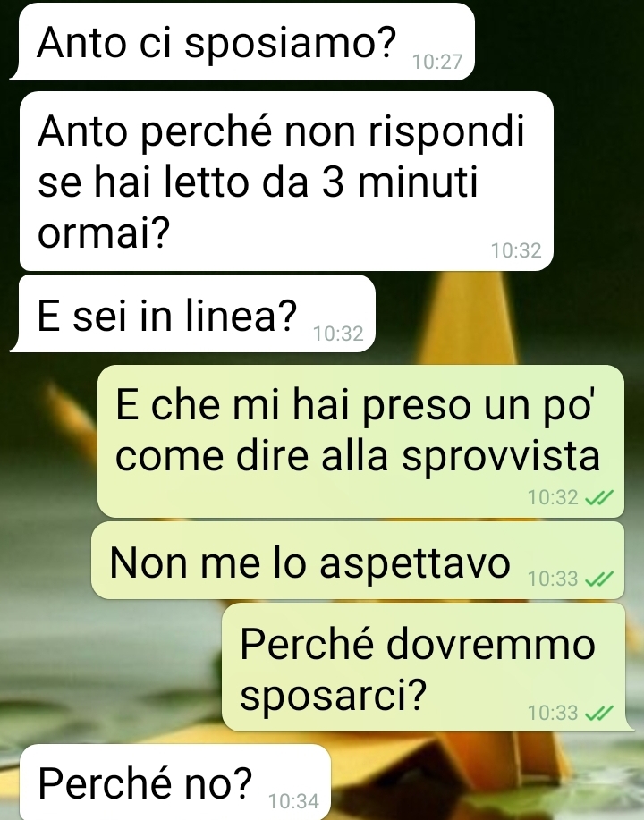
Task: Click double checkmarks next to "Non me lo aspettavo"
Action: pyautogui.click(x=598, y=579)
